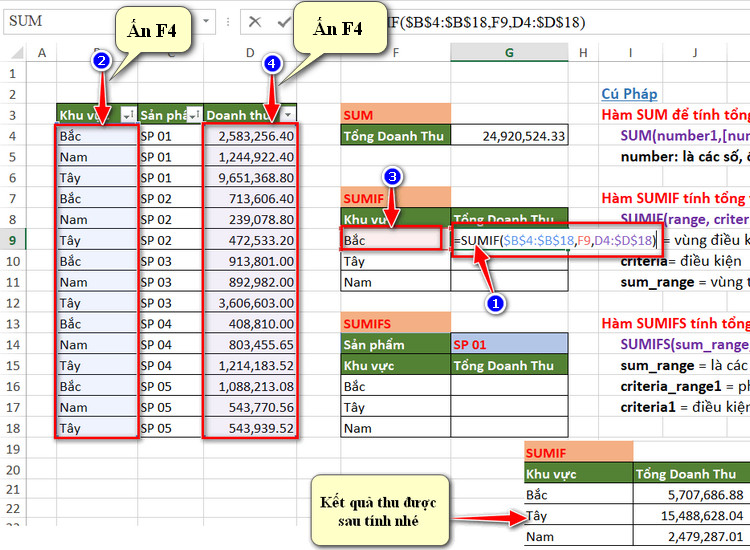750x550 pixels.
Task: Click SP 04 cell in row 13
Action: coord(170,324)
